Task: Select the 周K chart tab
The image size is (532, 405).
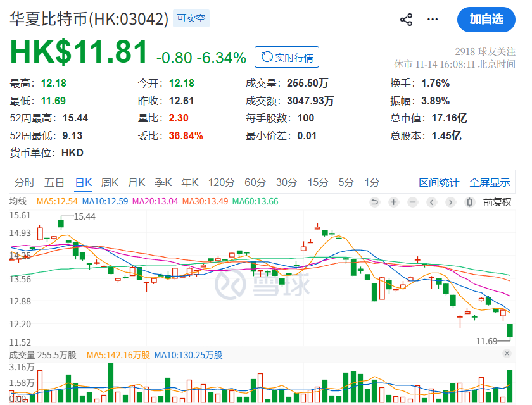Action: point(110,183)
